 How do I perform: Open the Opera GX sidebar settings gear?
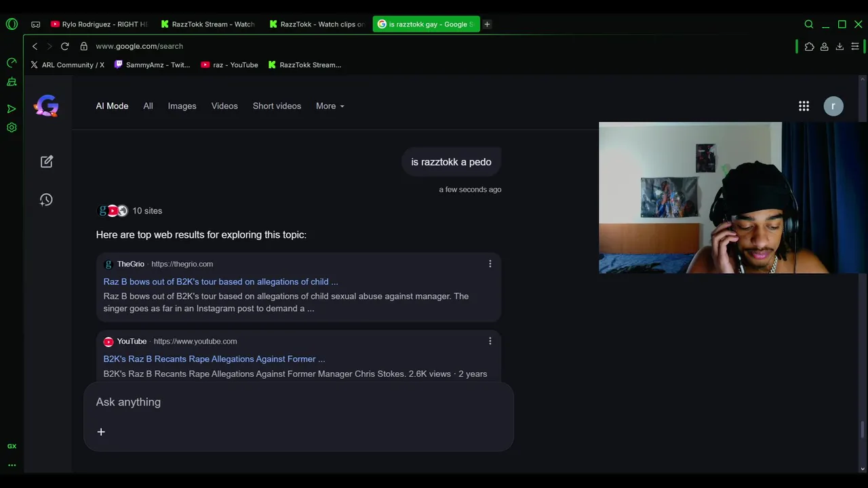[x=12, y=127]
